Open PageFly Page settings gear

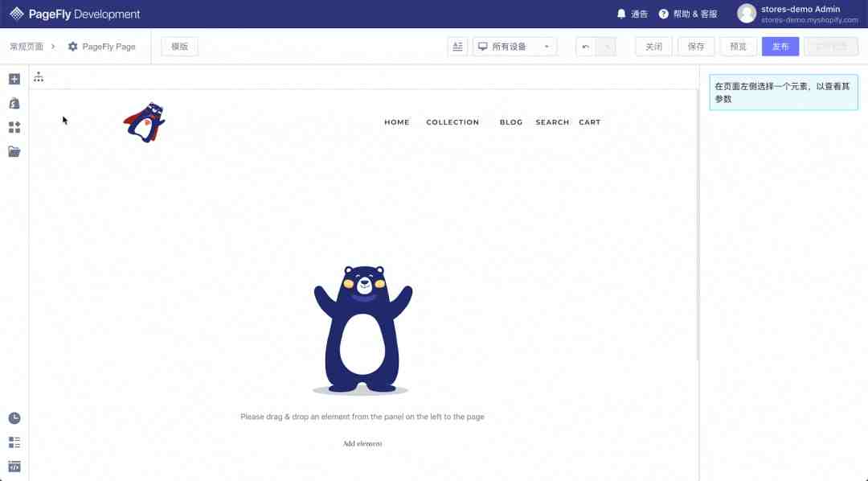72,47
